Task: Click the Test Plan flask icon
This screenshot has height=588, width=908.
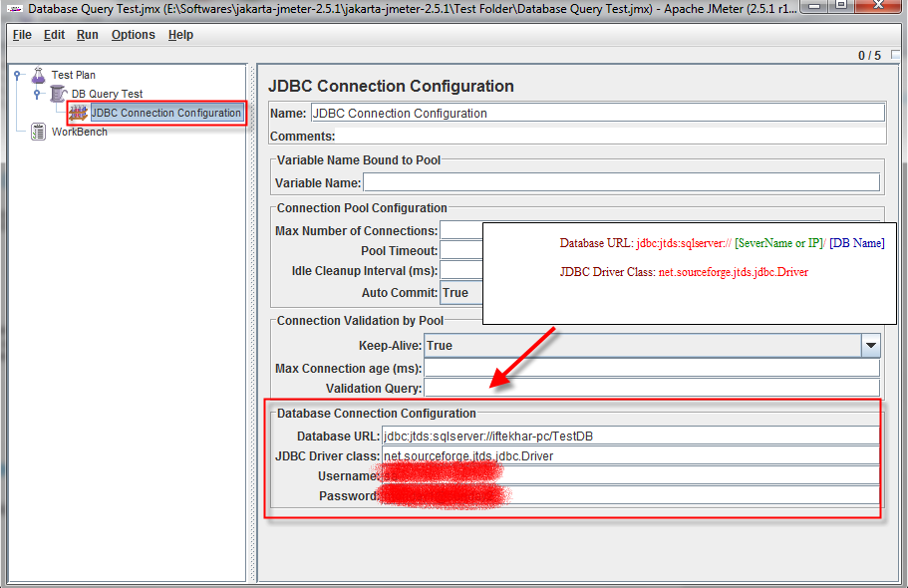Action: click(x=39, y=75)
